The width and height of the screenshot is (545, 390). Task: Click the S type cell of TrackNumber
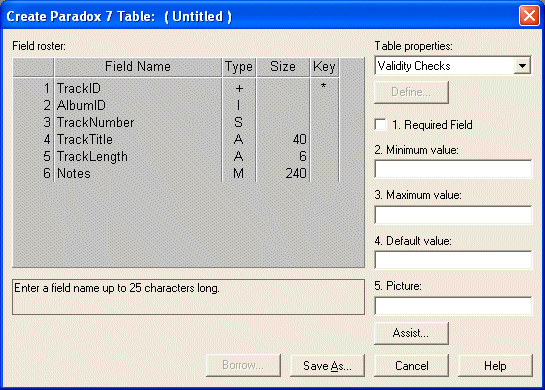239,122
